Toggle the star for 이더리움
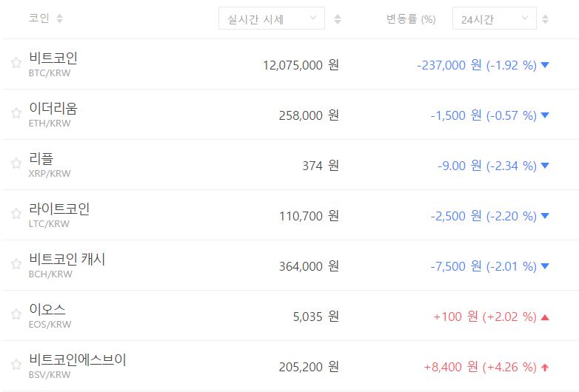 point(16,113)
